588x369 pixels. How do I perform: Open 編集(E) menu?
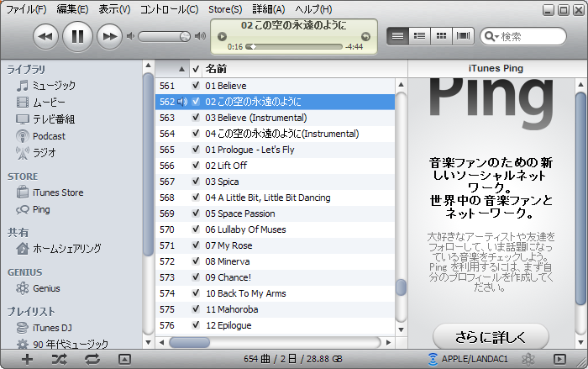(x=72, y=9)
